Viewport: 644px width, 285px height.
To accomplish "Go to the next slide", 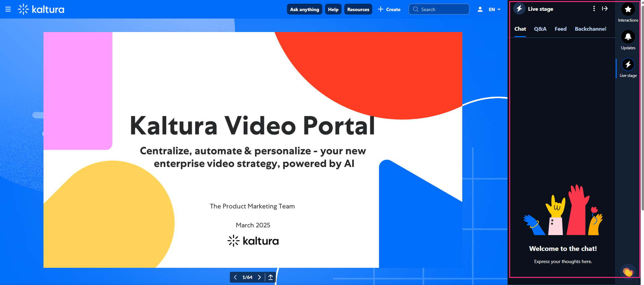I will pyautogui.click(x=259, y=277).
